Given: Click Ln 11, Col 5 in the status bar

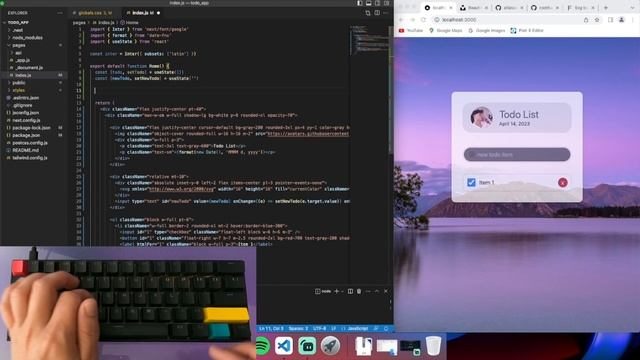Looking at the screenshot, I should point(271,329).
